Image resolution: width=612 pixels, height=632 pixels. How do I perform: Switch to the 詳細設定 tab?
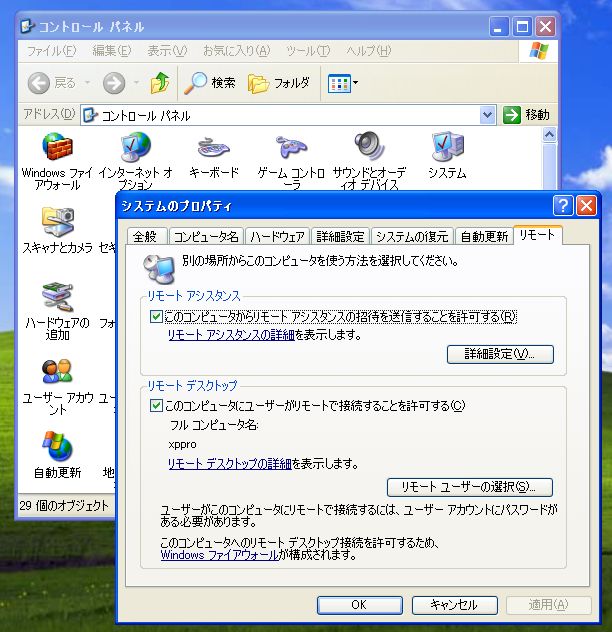(340, 237)
